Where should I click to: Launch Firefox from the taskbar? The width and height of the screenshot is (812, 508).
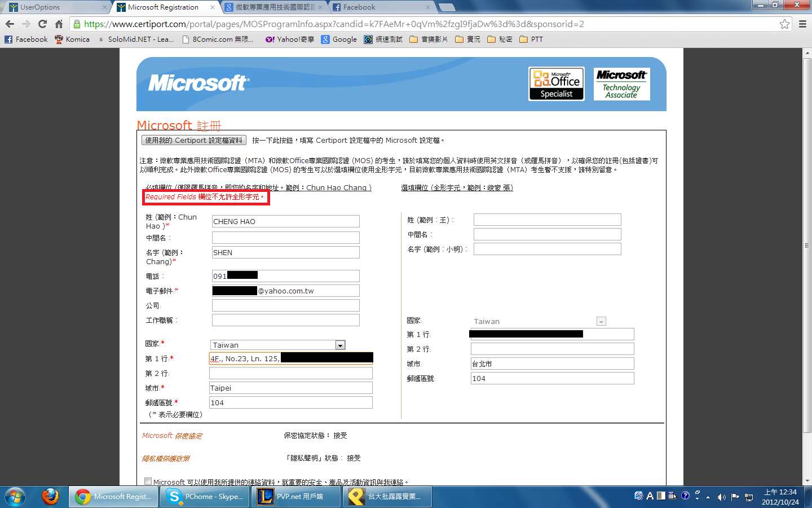coord(50,497)
